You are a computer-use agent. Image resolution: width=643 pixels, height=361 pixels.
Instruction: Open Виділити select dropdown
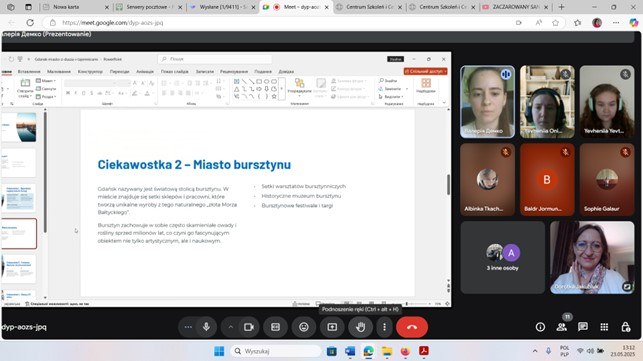(391, 96)
